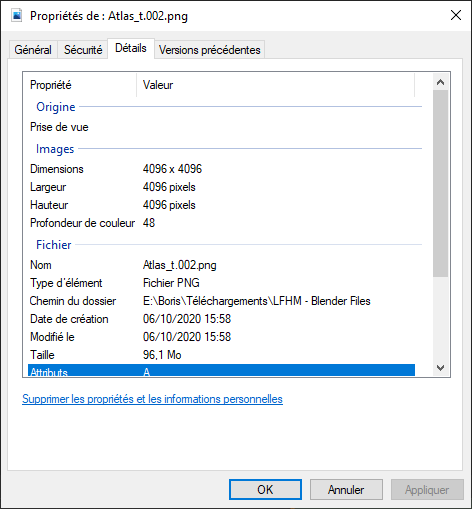This screenshot has width=472, height=509.
Task: Confirm with the OK button
Action: [x=265, y=490]
